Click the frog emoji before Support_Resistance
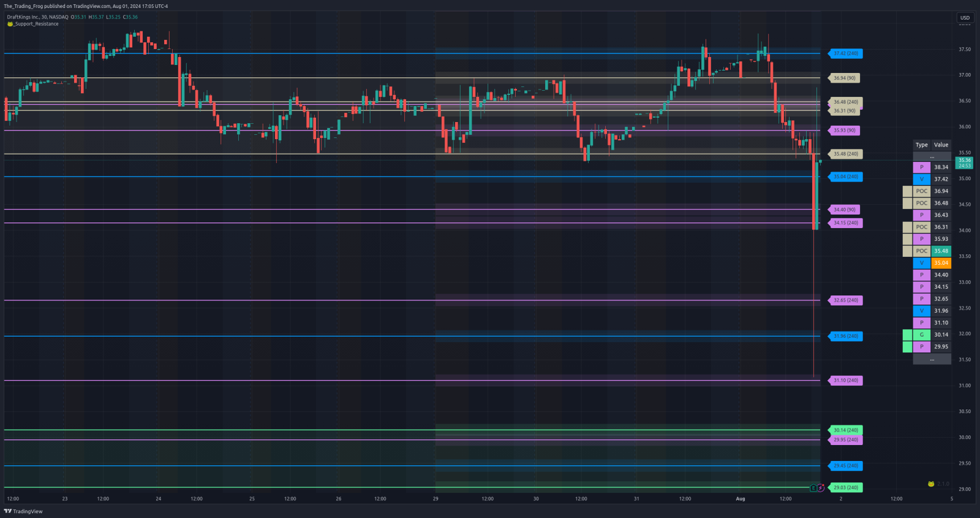Image resolution: width=980 pixels, height=518 pixels. [10, 24]
